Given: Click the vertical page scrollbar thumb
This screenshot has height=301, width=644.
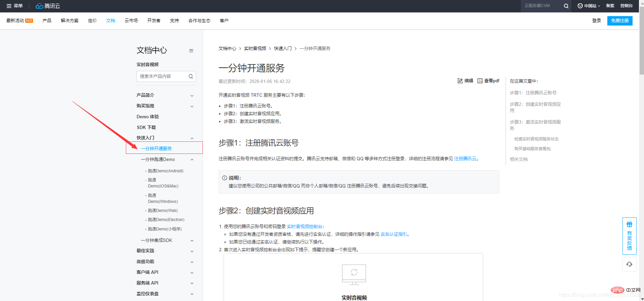Looking at the screenshot, I should tap(641, 40).
